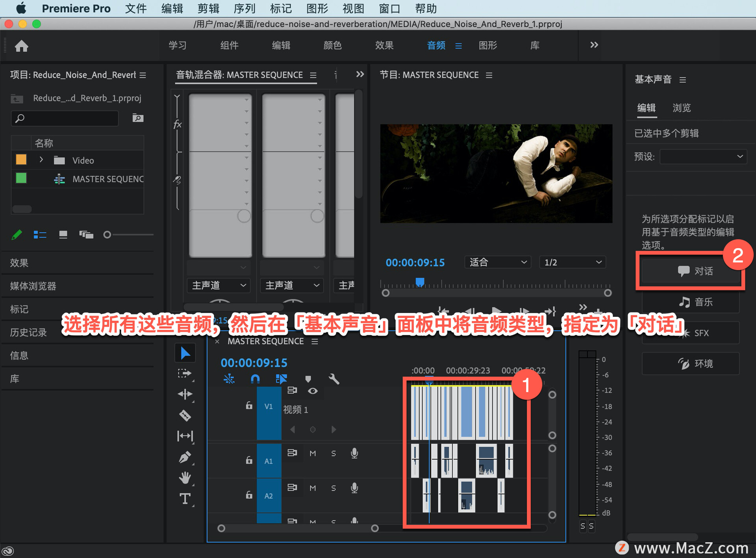Show more workspaces with double chevron
The height and width of the screenshot is (558, 756).
click(x=594, y=45)
